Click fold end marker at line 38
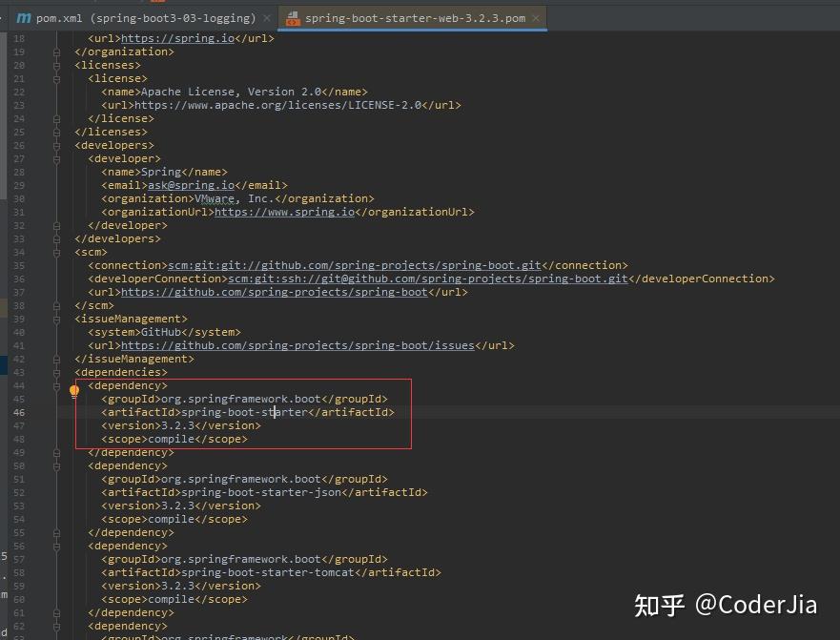Viewport: 840px width, 640px height. (x=57, y=305)
